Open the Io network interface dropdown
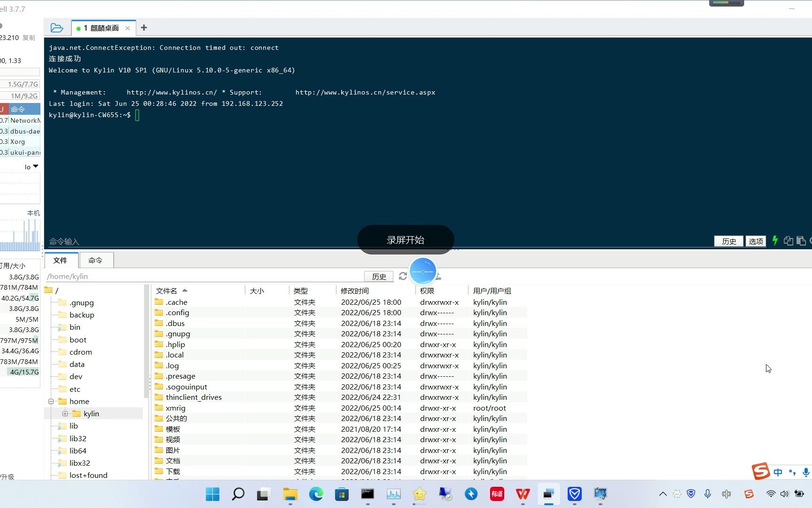This screenshot has width=812, height=508. pyautogui.click(x=31, y=167)
